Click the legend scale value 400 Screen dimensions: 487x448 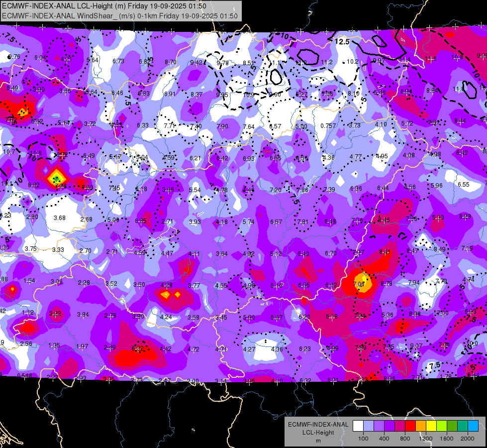tap(384, 439)
